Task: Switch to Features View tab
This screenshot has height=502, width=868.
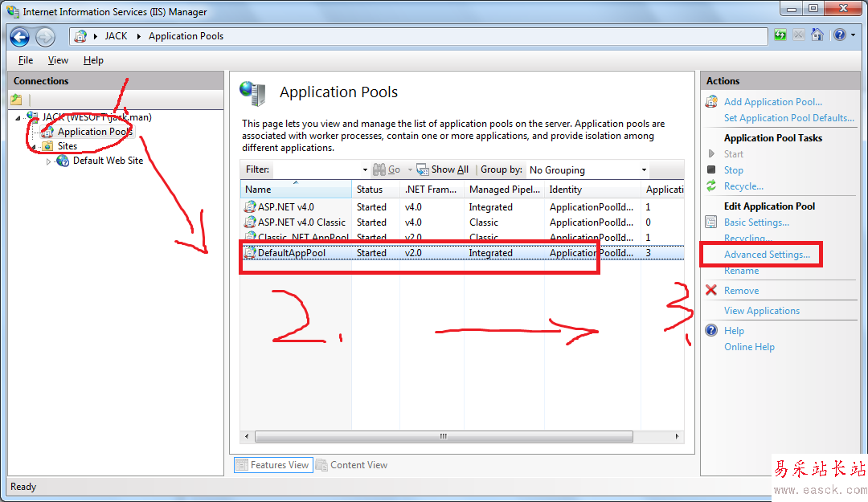Action: pyautogui.click(x=273, y=465)
